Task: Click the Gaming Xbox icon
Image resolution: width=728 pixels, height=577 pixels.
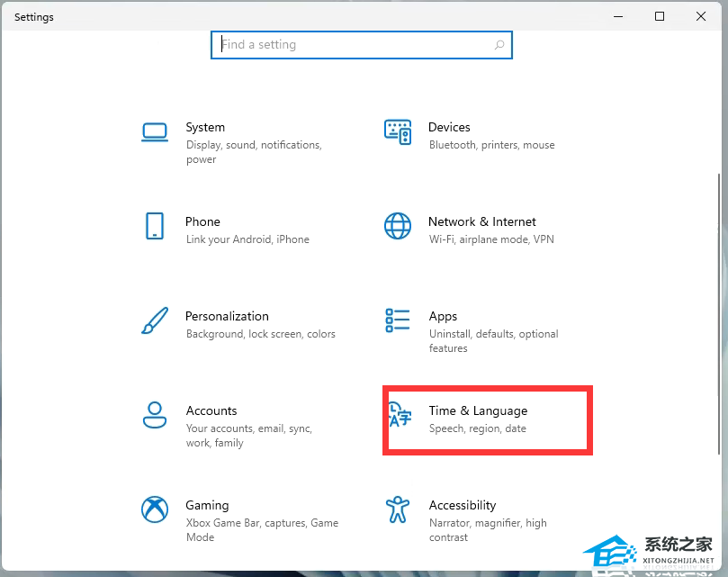Action: (155, 509)
